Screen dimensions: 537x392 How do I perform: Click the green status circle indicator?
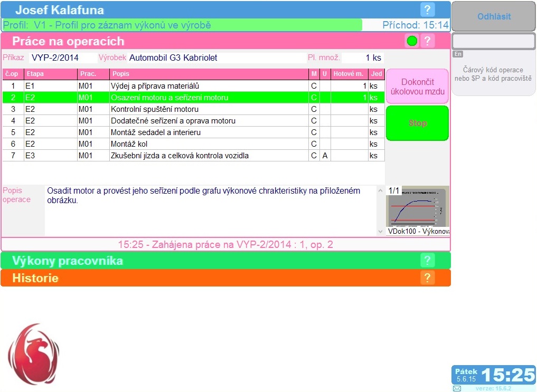412,41
